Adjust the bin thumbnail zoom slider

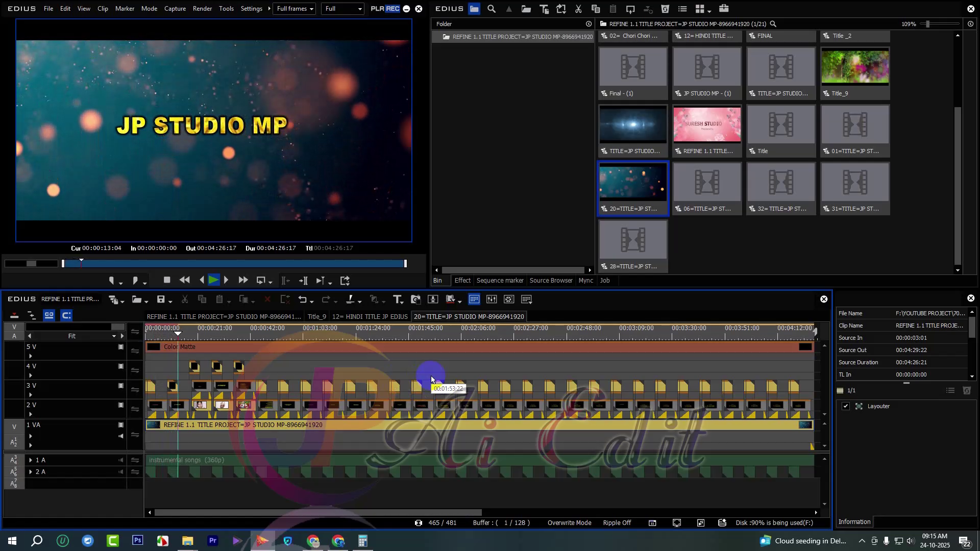[x=927, y=24]
